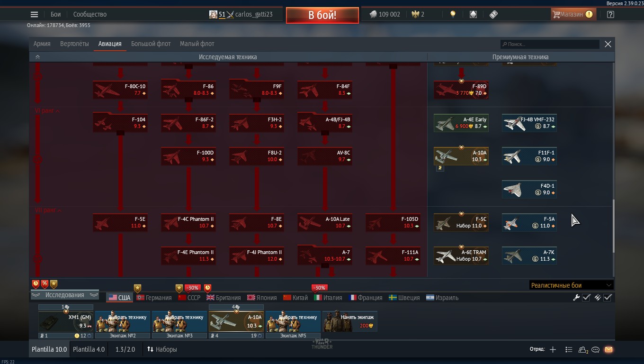Collapse the VII ранг section
644x364 pixels.
pos(48,210)
